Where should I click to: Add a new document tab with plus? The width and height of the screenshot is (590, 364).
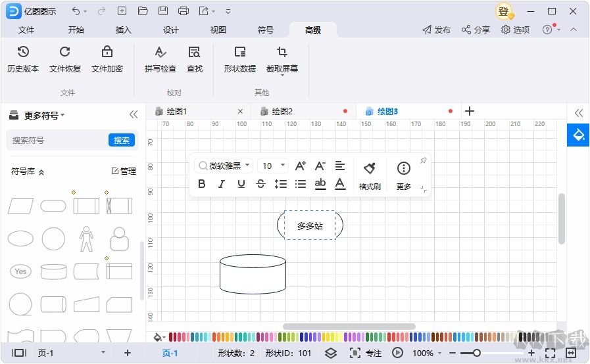pos(469,111)
